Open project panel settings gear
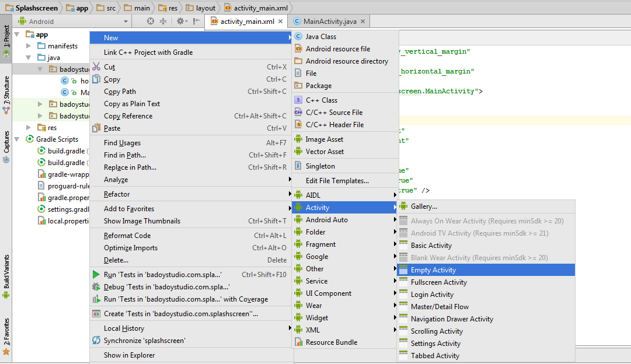 click(x=180, y=21)
